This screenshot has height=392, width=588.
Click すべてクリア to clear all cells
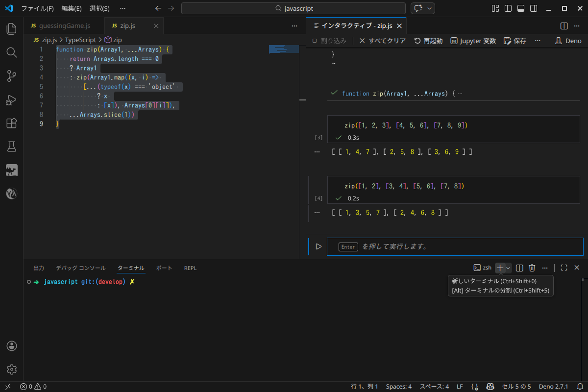tap(382, 41)
